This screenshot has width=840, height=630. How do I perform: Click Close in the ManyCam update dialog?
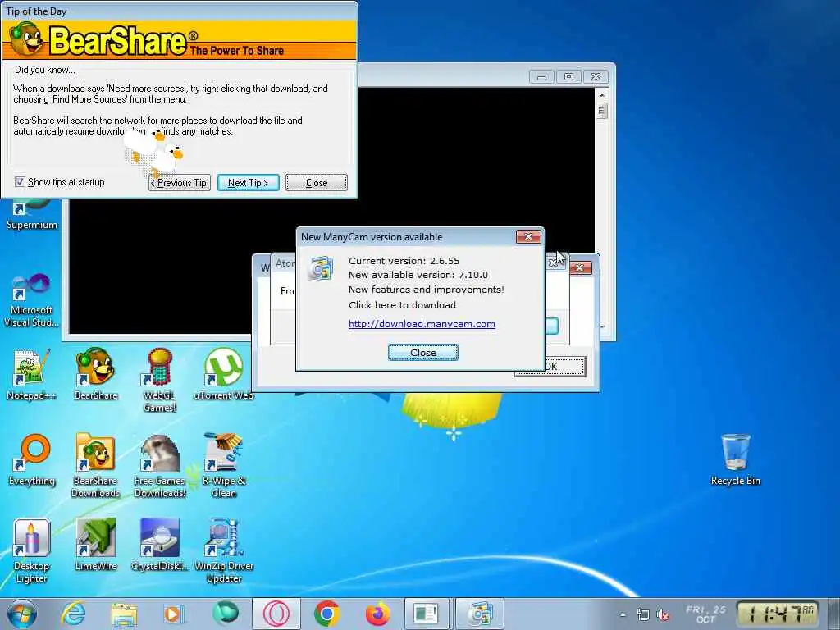[x=422, y=353]
